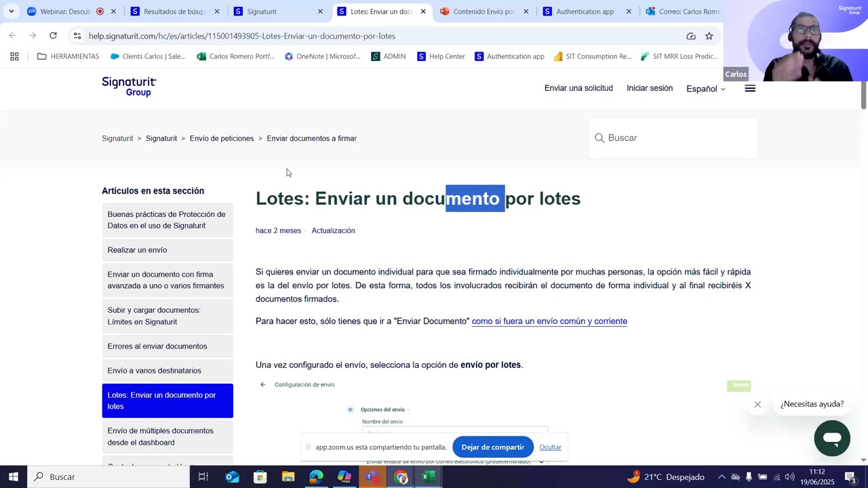This screenshot has height=488, width=868.
Task: Open Enviar un documento con firma avanzada article
Action: [167, 280]
